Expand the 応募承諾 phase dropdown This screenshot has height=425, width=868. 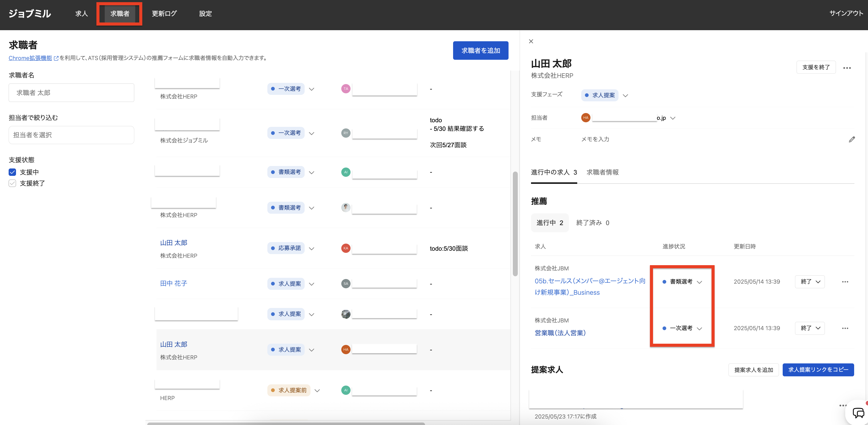point(312,249)
